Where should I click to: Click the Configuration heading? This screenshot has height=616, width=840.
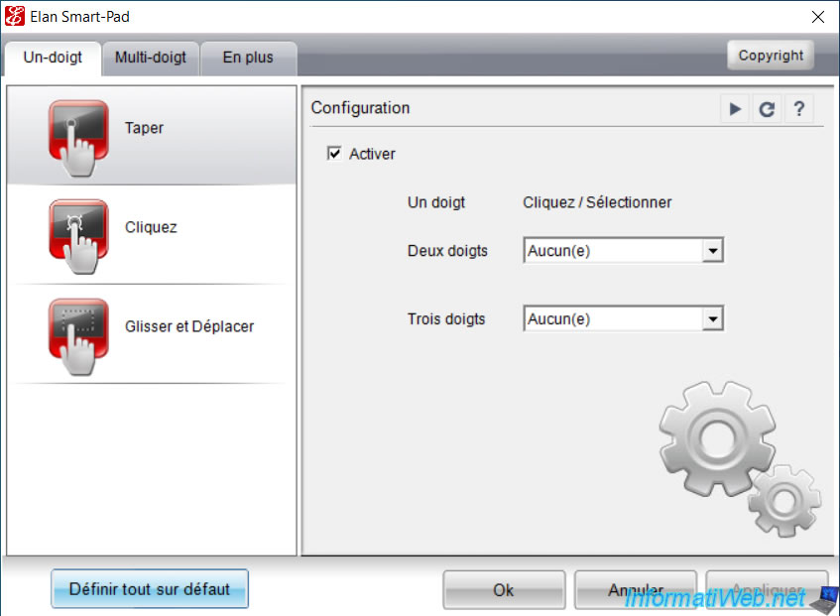pos(360,108)
